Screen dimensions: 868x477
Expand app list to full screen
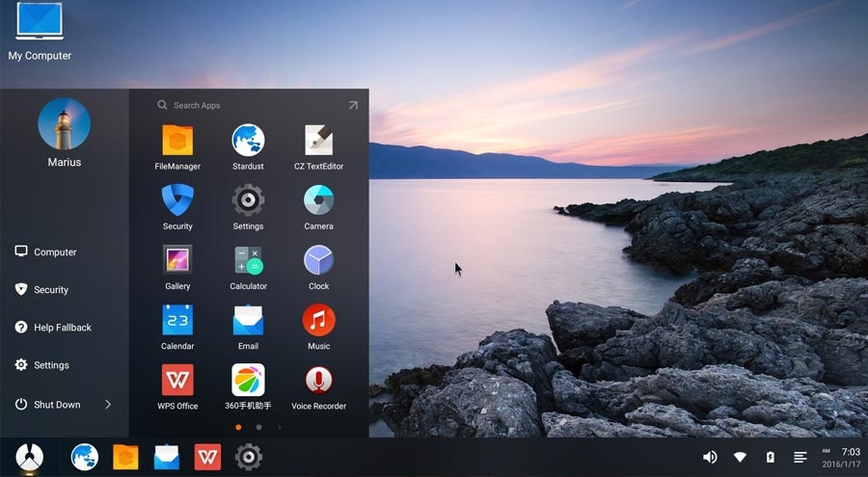(353, 105)
